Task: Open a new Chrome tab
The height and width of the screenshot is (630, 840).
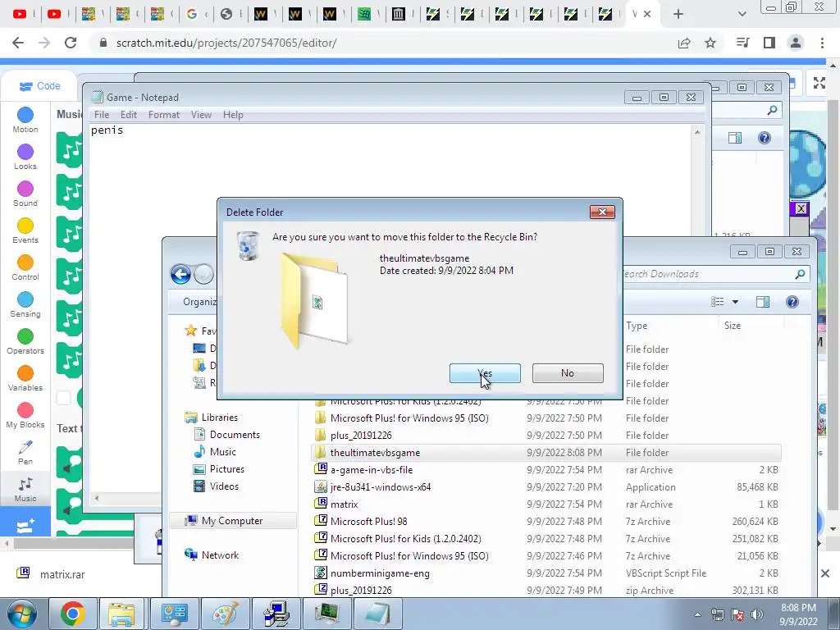Action: click(x=678, y=14)
